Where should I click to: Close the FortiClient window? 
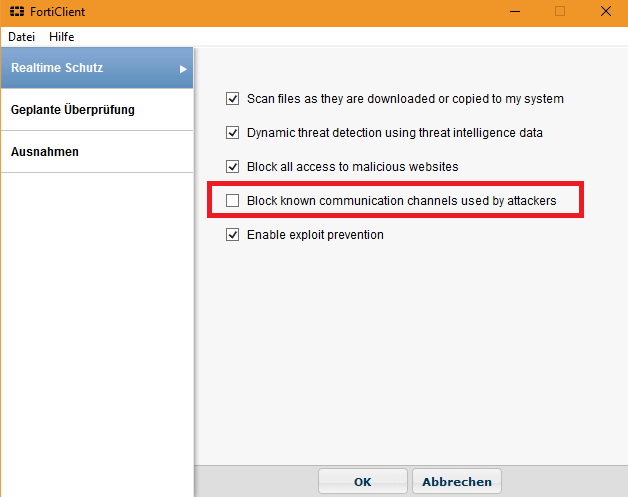pyautogui.click(x=606, y=12)
